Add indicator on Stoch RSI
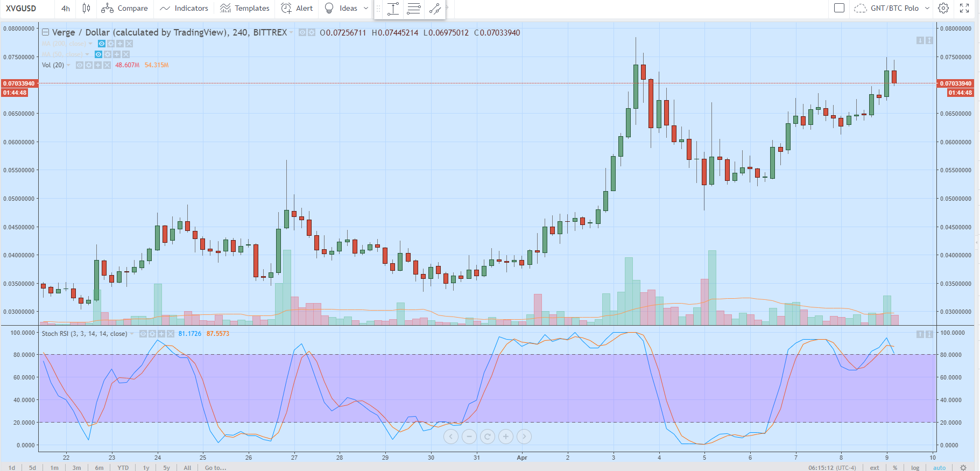Viewport: 980px width, 471px height. click(x=161, y=334)
